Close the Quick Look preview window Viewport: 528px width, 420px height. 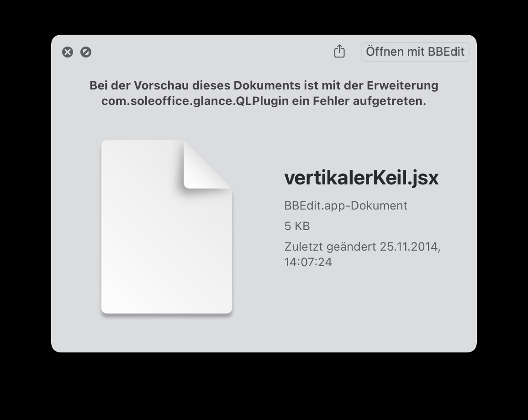68,52
